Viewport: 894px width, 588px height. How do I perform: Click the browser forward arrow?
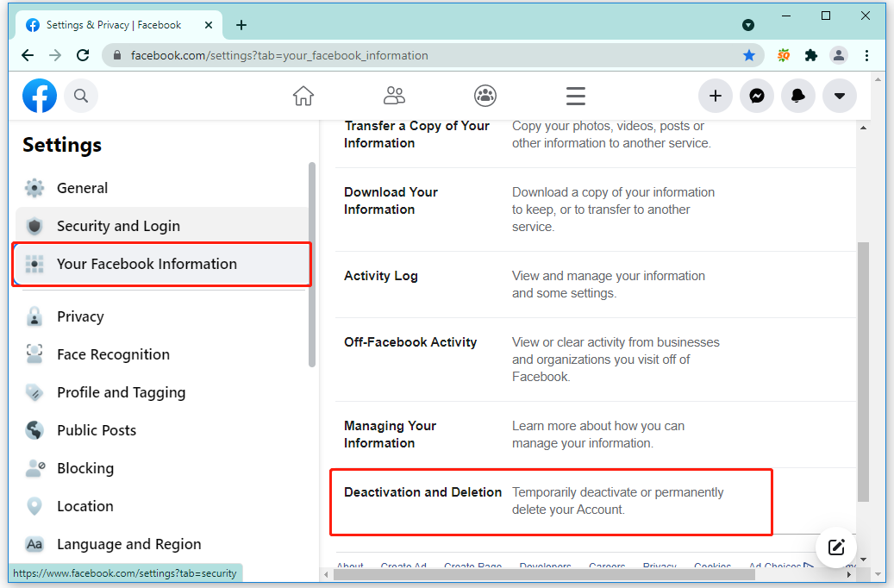55,55
